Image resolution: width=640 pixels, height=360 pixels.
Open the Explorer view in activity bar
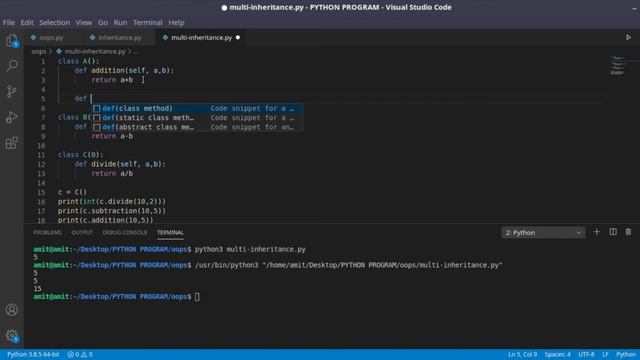pos(12,40)
